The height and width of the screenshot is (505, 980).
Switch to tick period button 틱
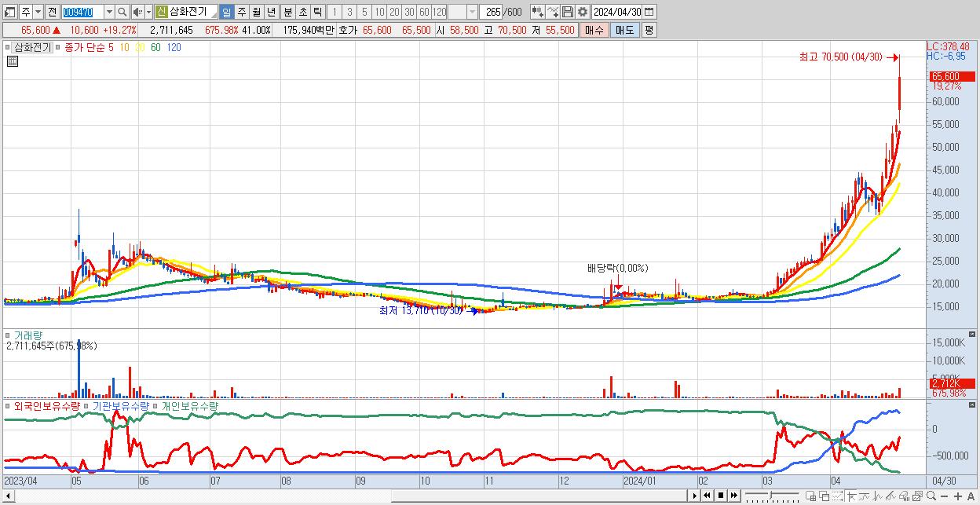pyautogui.click(x=317, y=12)
